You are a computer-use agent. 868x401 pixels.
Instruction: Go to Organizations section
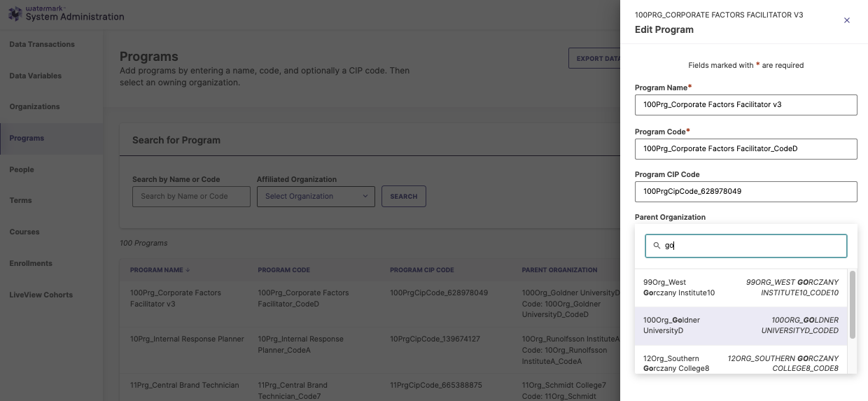pyautogui.click(x=52, y=106)
